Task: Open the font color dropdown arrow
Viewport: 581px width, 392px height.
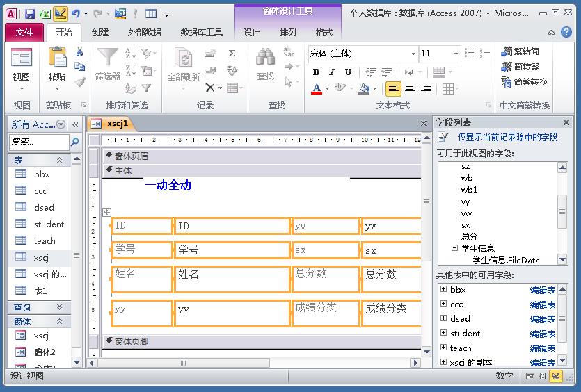Action: pyautogui.click(x=327, y=89)
